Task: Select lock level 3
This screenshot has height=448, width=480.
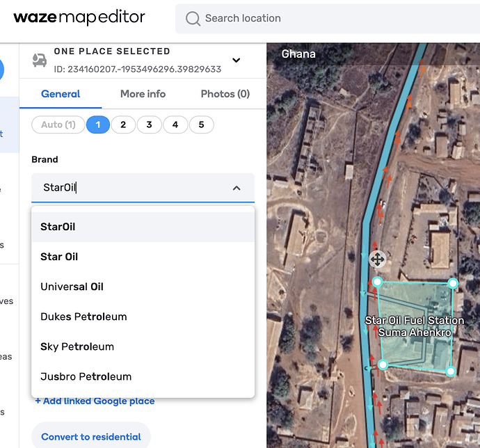Action: [x=149, y=125]
